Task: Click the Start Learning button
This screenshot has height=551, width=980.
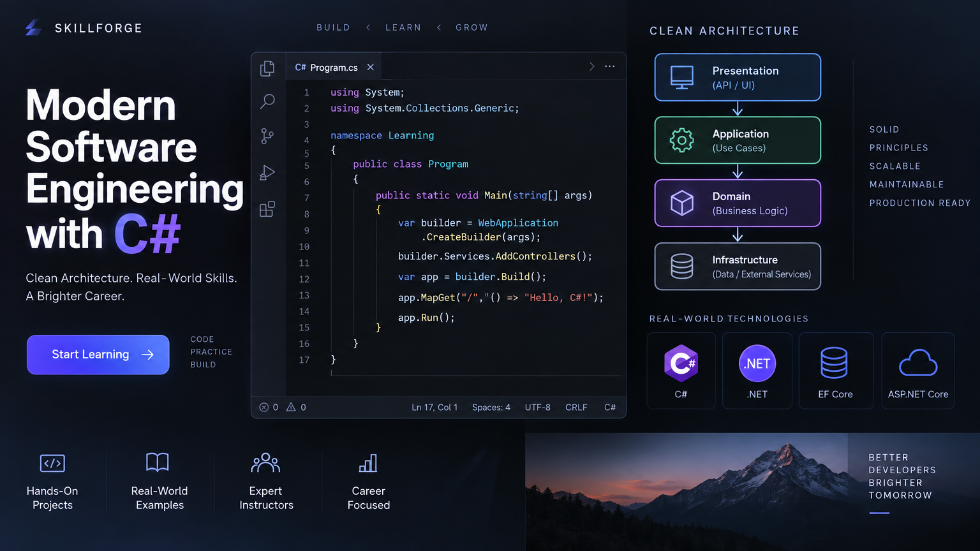Action: click(x=98, y=355)
